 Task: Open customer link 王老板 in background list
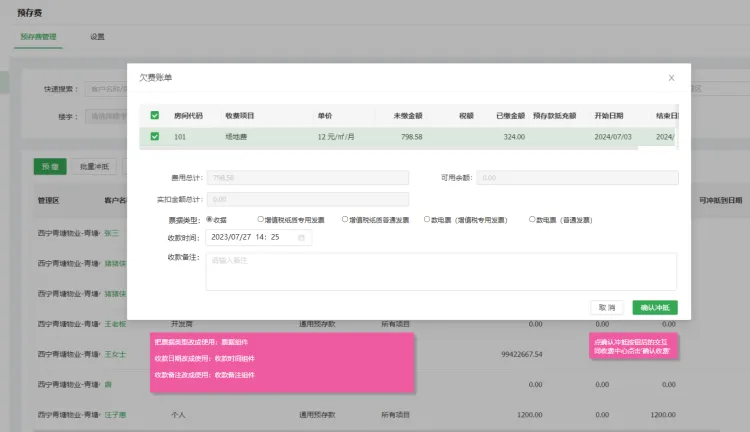[x=115, y=324]
